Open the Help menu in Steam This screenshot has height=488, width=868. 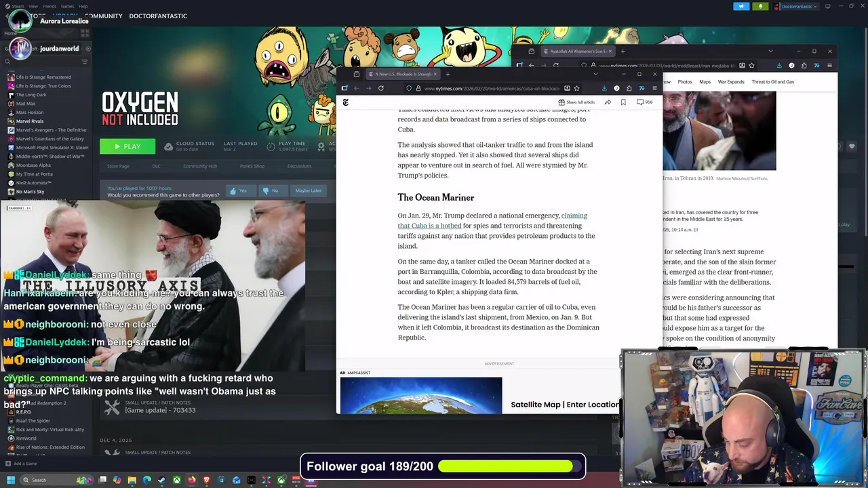coord(83,6)
